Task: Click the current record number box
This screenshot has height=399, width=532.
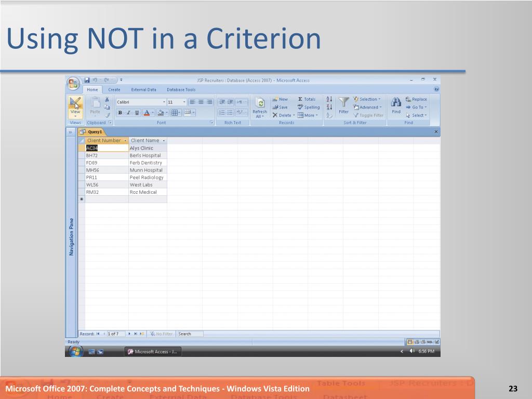Action: (x=116, y=334)
